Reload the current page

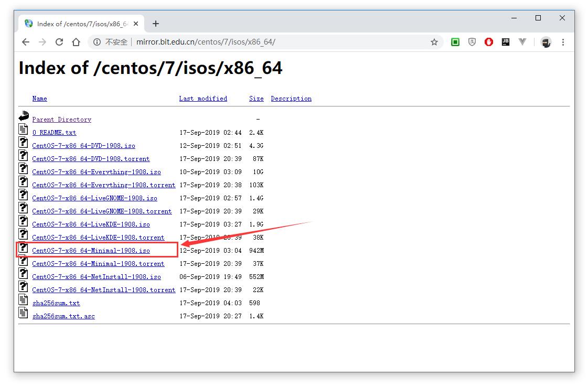pos(59,42)
